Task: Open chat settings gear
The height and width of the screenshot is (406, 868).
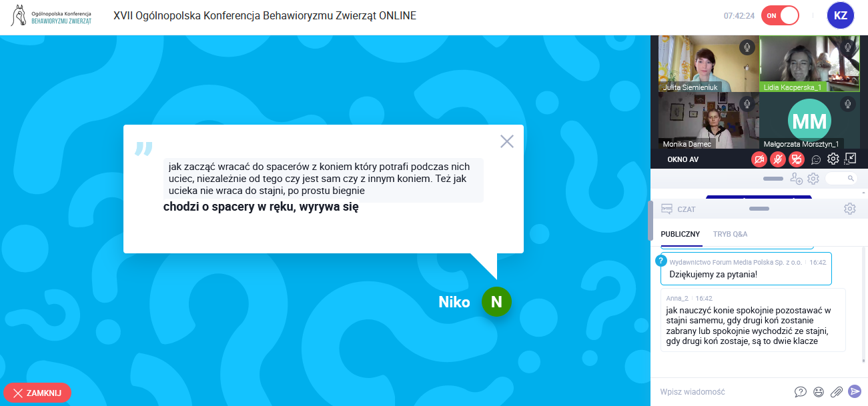Action: coord(849,209)
